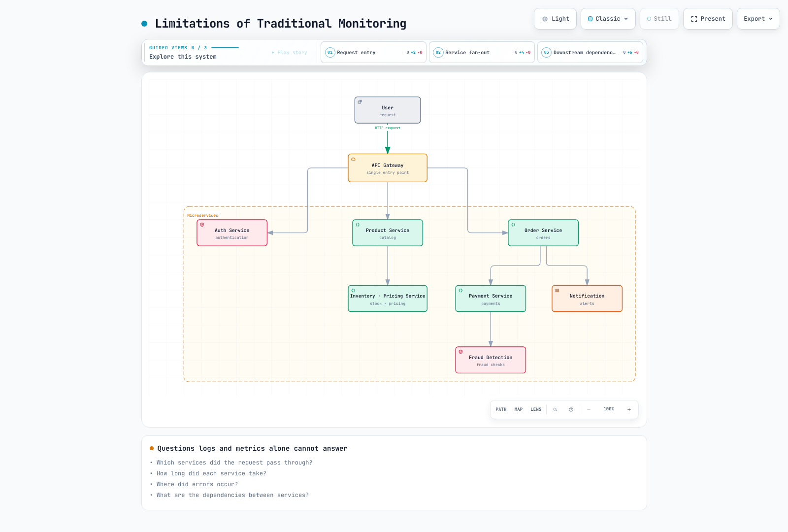Viewport: 788px width, 532px height.
Task: Click the guided views progress bar
Action: tap(225, 48)
